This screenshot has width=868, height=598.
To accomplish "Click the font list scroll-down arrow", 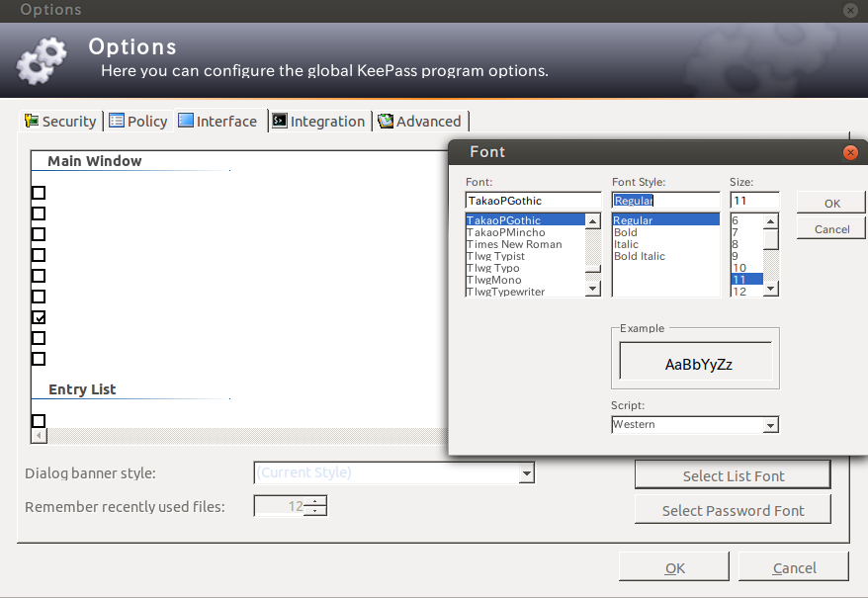I will tap(593, 288).
